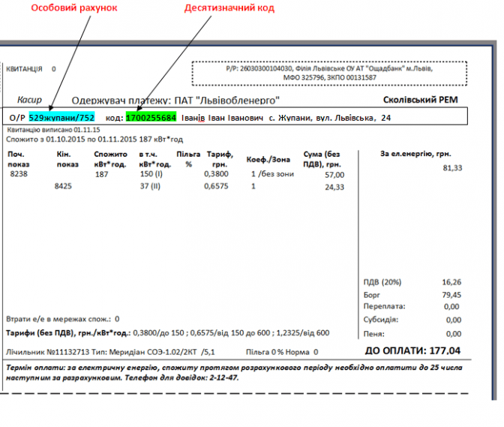Click the Борг amount 79,45

(451, 294)
